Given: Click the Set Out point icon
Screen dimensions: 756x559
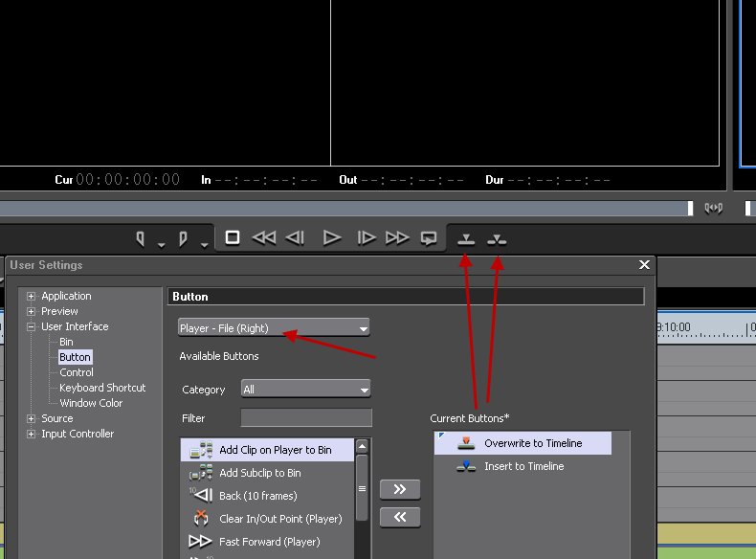Looking at the screenshot, I should point(182,238).
